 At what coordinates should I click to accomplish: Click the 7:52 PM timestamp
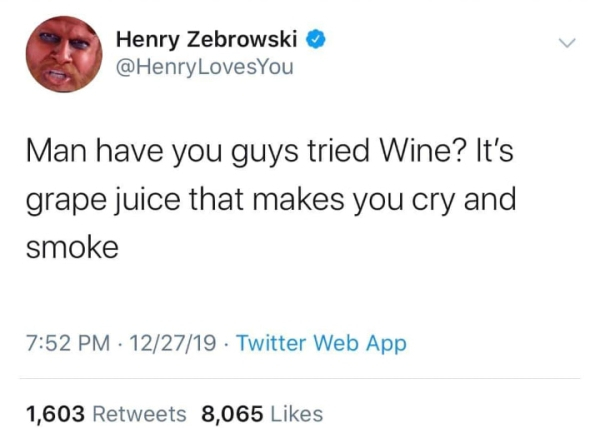tap(64, 344)
